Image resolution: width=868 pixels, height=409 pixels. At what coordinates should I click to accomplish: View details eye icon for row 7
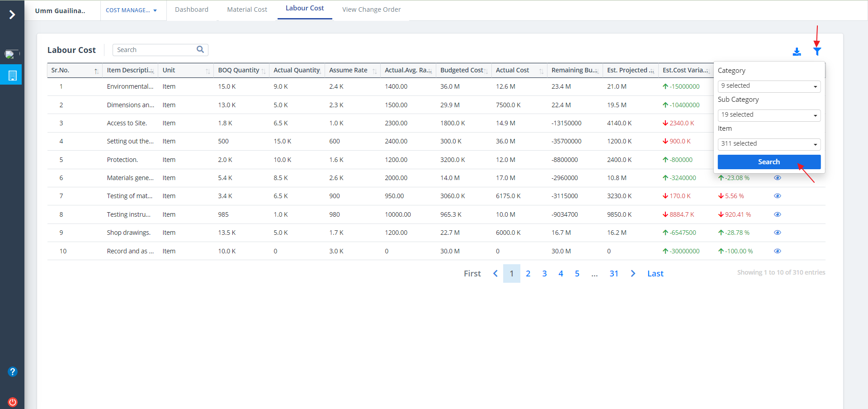coord(777,196)
